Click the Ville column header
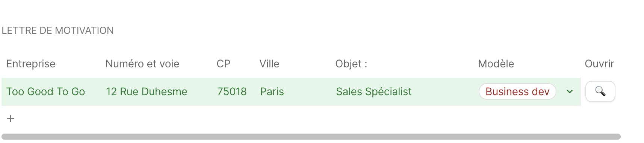Viewport: 644px width, 143px height. 269,64
